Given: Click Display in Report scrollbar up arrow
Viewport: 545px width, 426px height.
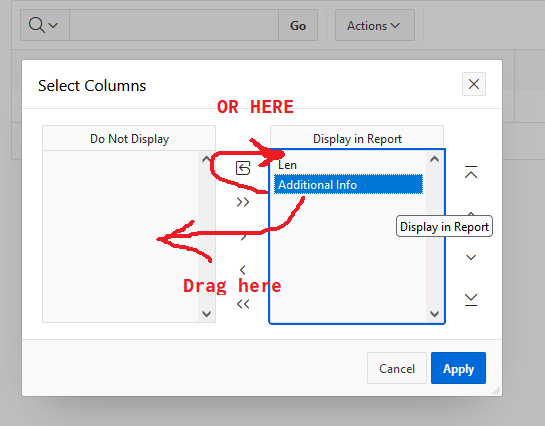Looking at the screenshot, I should (434, 159).
